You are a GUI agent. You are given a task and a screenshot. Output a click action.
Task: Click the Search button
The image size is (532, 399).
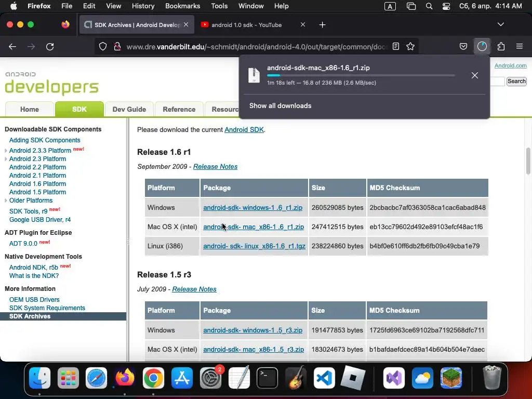(x=516, y=81)
